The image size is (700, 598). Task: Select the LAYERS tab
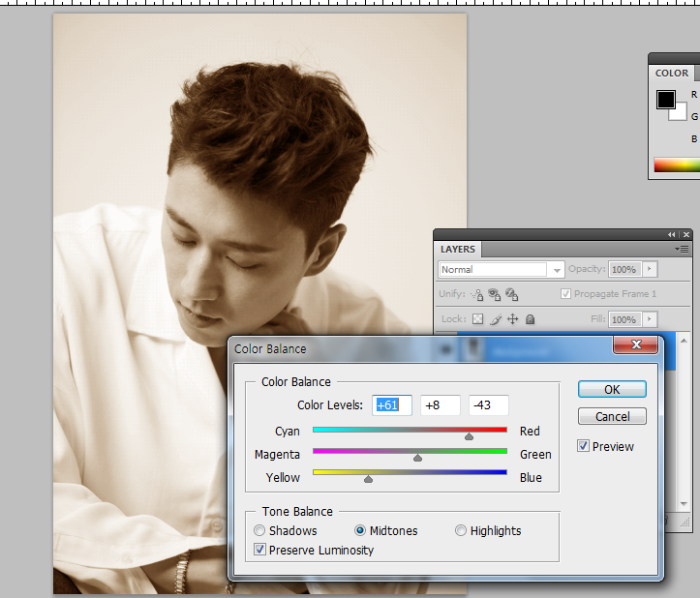click(x=458, y=249)
